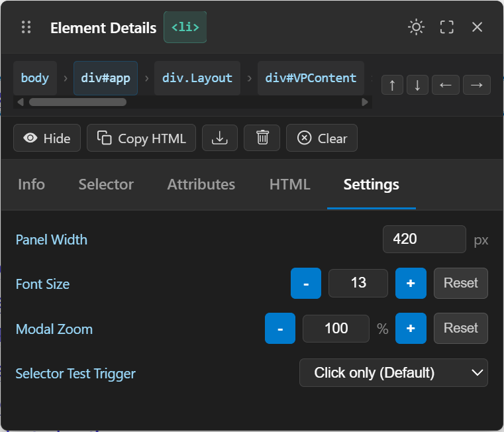Image resolution: width=504 pixels, height=432 pixels.
Task: Expand panel with the fullscreen icon
Action: [x=447, y=27]
